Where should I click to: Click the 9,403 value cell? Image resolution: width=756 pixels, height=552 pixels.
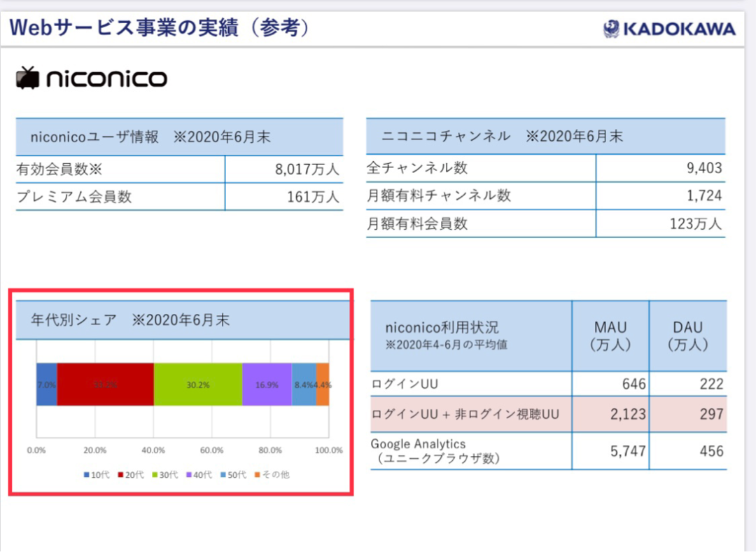pos(661,168)
